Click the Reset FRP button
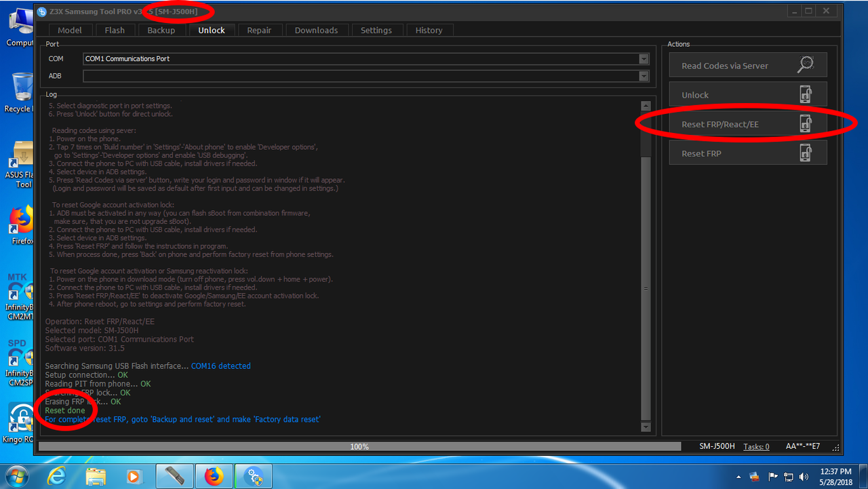 click(748, 153)
